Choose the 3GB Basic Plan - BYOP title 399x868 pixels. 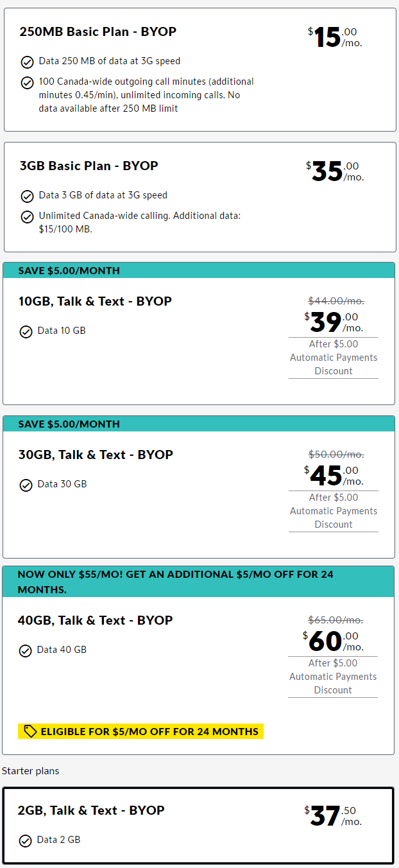pos(89,166)
